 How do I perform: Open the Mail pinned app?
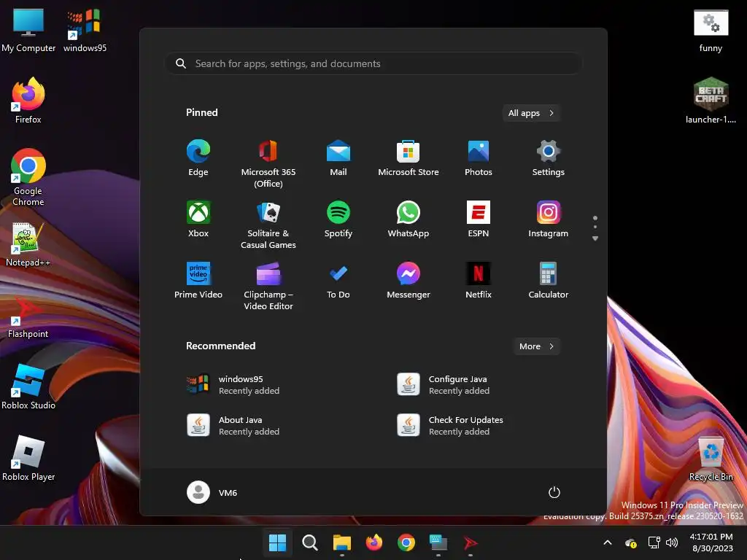tap(338, 159)
